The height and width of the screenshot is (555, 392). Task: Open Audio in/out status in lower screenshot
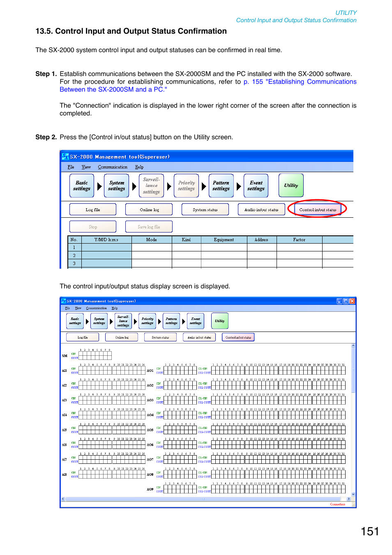[199, 337]
